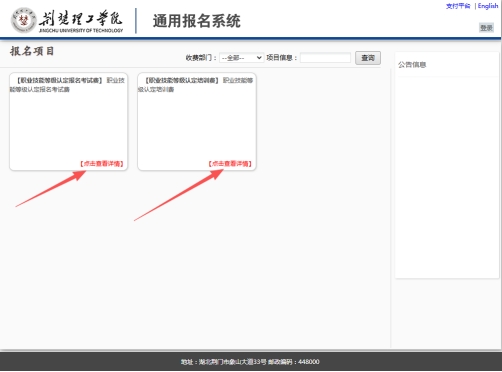Click the 登录 login button

[486, 28]
